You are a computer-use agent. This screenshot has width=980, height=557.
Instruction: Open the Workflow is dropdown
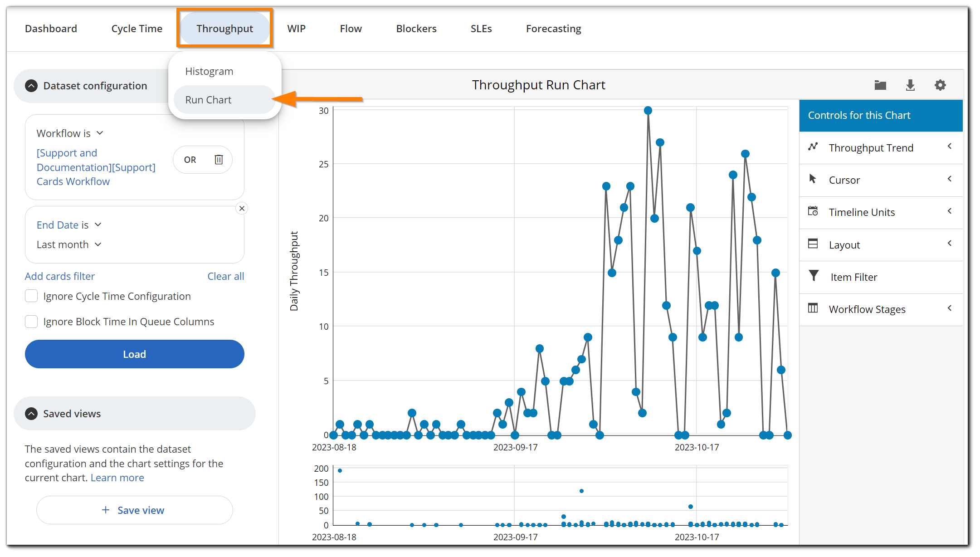(70, 133)
